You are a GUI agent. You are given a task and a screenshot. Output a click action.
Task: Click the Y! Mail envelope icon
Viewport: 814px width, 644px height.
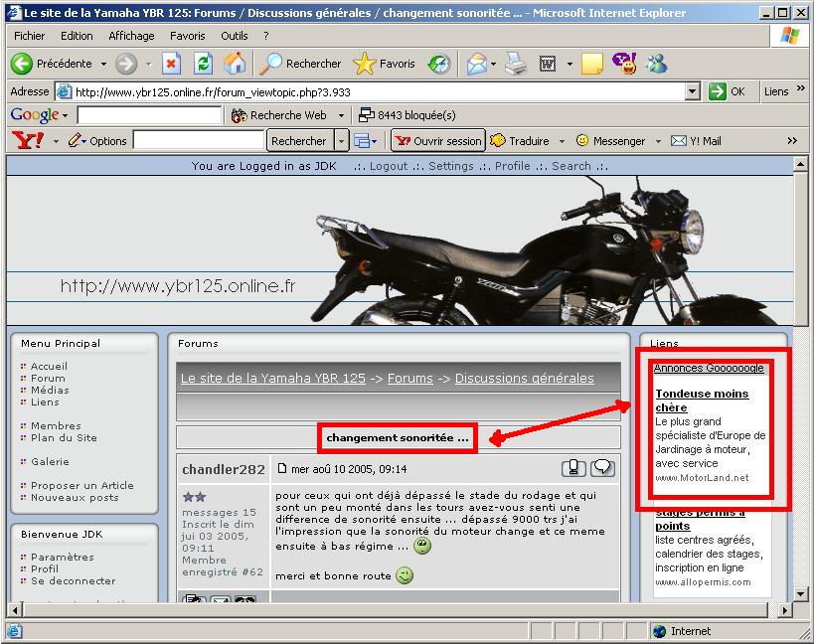(x=679, y=141)
